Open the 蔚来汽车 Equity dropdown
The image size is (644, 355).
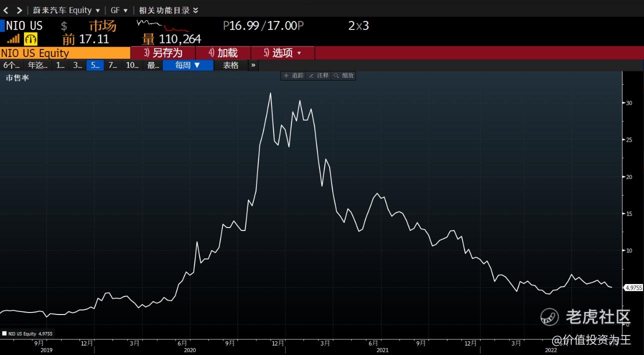tap(66, 10)
